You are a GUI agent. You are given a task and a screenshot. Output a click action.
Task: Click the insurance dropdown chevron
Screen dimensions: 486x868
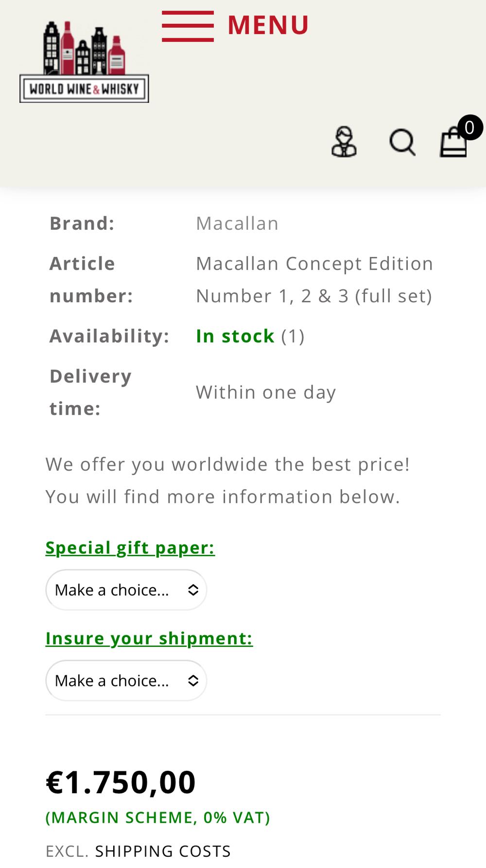coord(193,680)
